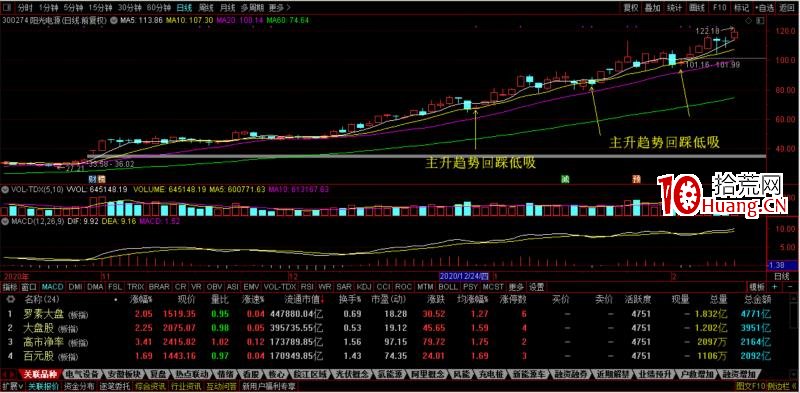Open indicator 设置 settings
The width and height of the screenshot is (800, 393).
point(536,287)
